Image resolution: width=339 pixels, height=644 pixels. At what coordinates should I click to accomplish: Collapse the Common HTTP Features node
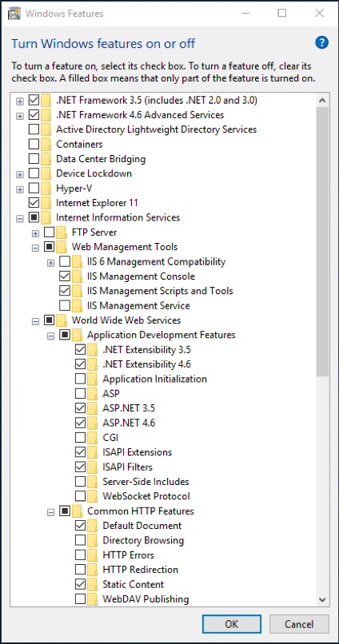click(51, 511)
